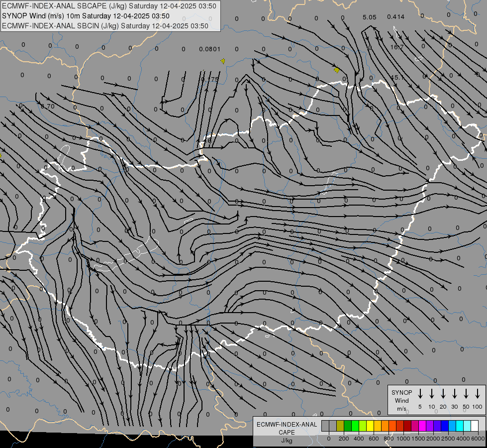
Task: Click the 45.1 value on the map
Action: (x=397, y=78)
